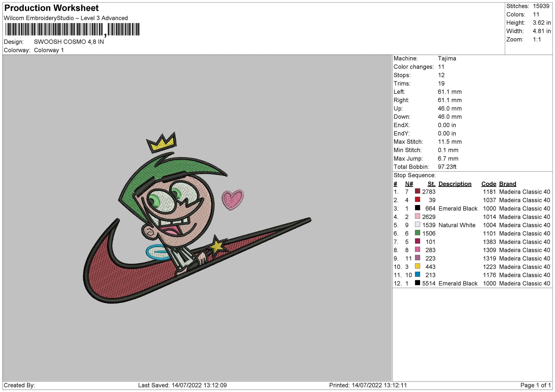Click the design name SWOOSH COSMO 4,8 IN
555x392 pixels.
pyautogui.click(x=69, y=42)
